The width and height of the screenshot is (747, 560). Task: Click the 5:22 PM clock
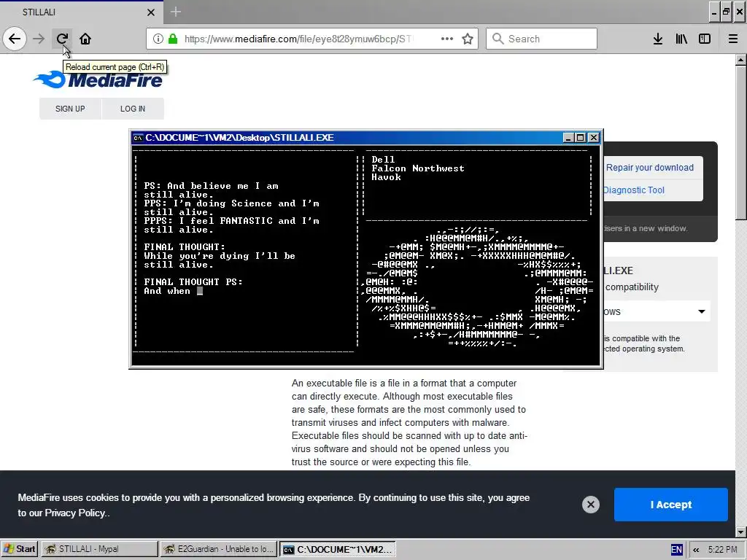[722, 550]
